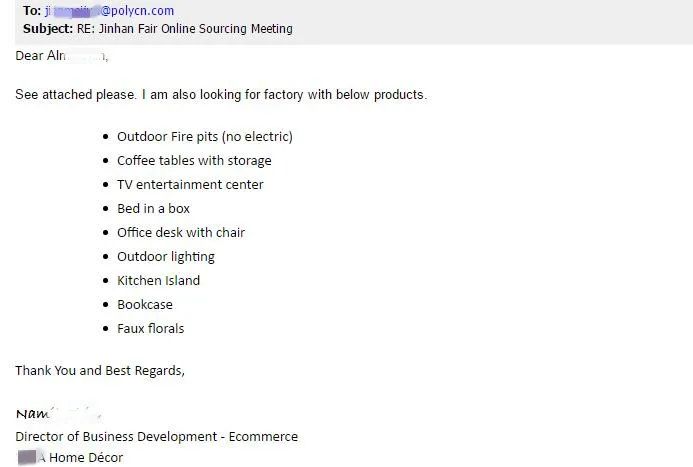The height and width of the screenshot is (467, 693).
Task: Select the 'Office desk with chair' item
Action: (x=181, y=232)
